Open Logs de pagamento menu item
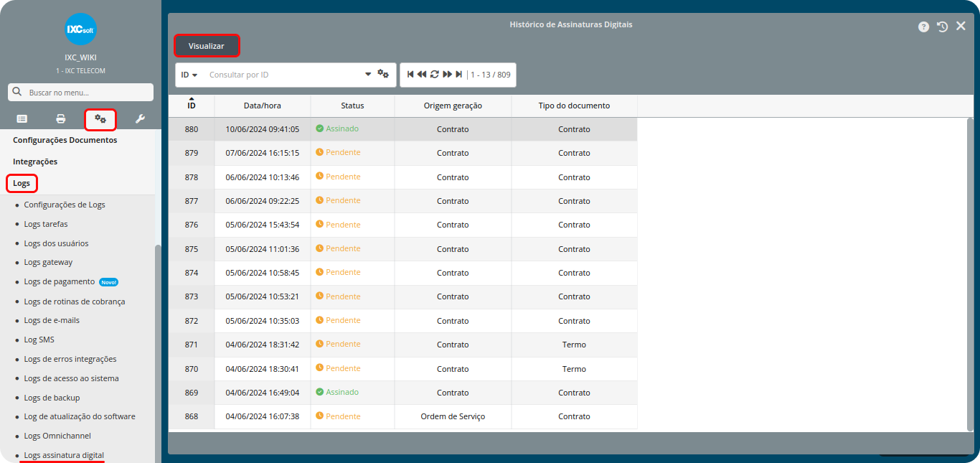This screenshot has width=980, height=463. [x=59, y=281]
